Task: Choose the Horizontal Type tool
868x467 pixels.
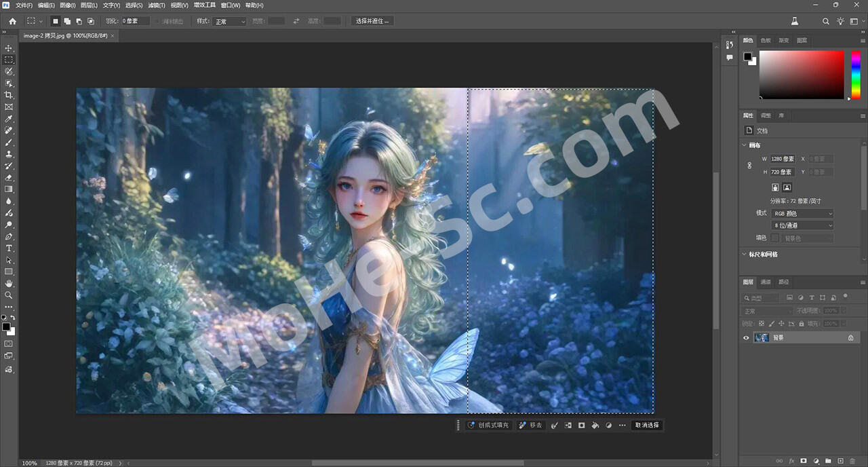Action: pos(9,248)
